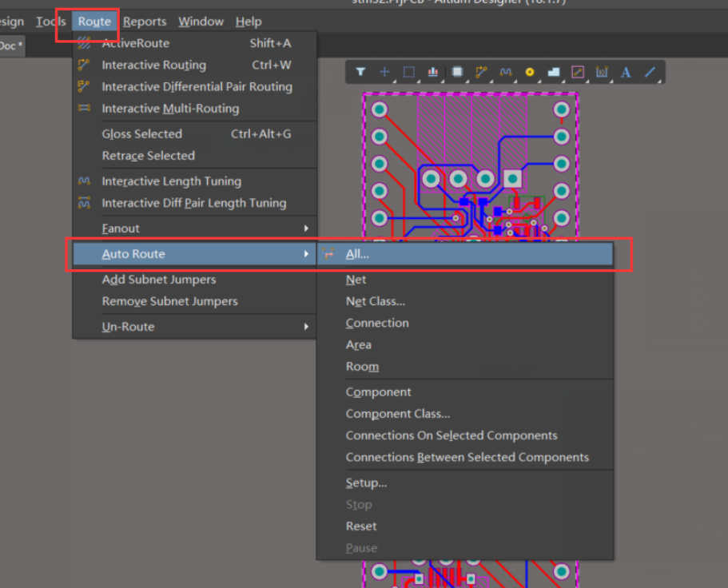The image size is (728, 588).
Task: Click All... in Auto Route submenu
Action: coord(465,254)
